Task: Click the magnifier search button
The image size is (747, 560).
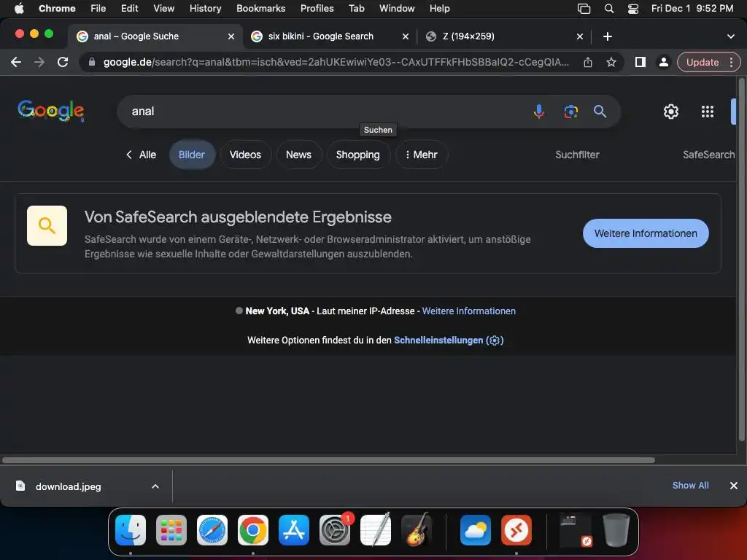Action: 600,112
